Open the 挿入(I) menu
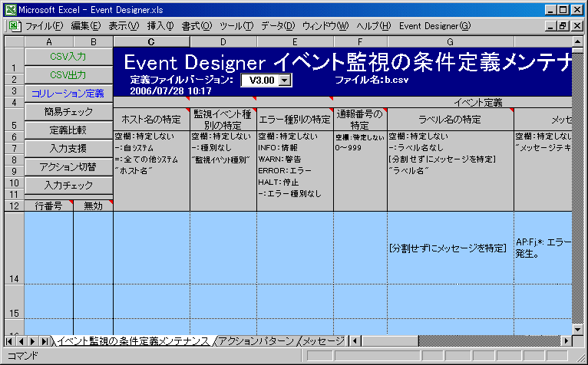The image size is (588, 365). coord(160,26)
